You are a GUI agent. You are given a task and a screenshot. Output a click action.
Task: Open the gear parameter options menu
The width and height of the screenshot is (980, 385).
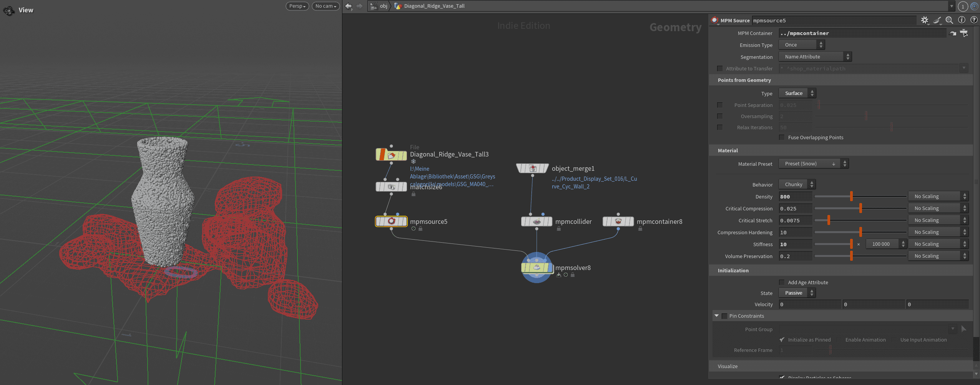click(x=925, y=20)
